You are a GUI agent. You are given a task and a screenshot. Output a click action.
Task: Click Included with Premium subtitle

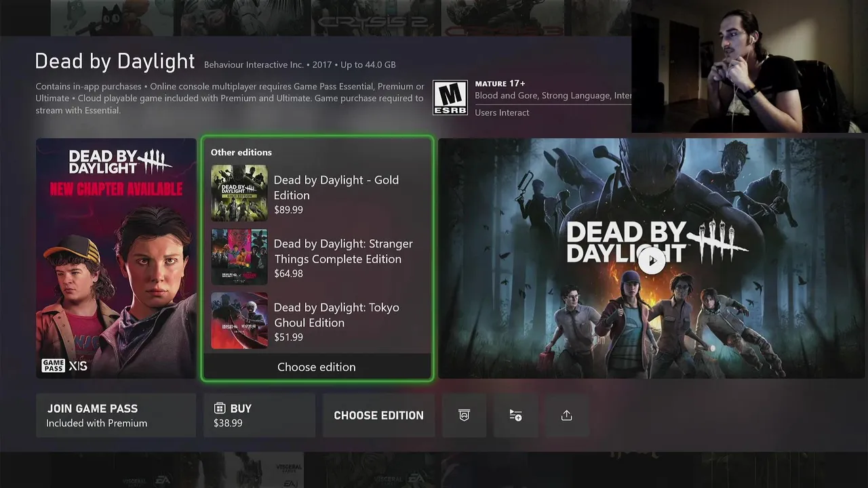(x=96, y=424)
